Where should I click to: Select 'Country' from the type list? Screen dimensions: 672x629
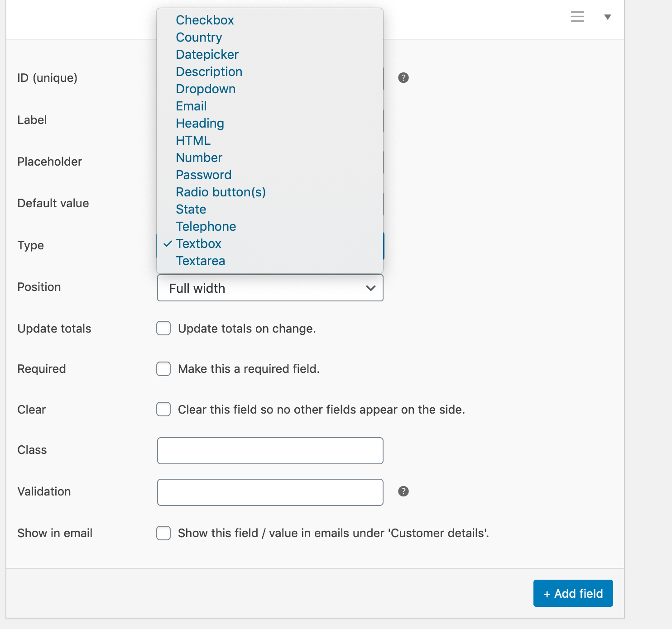198,37
